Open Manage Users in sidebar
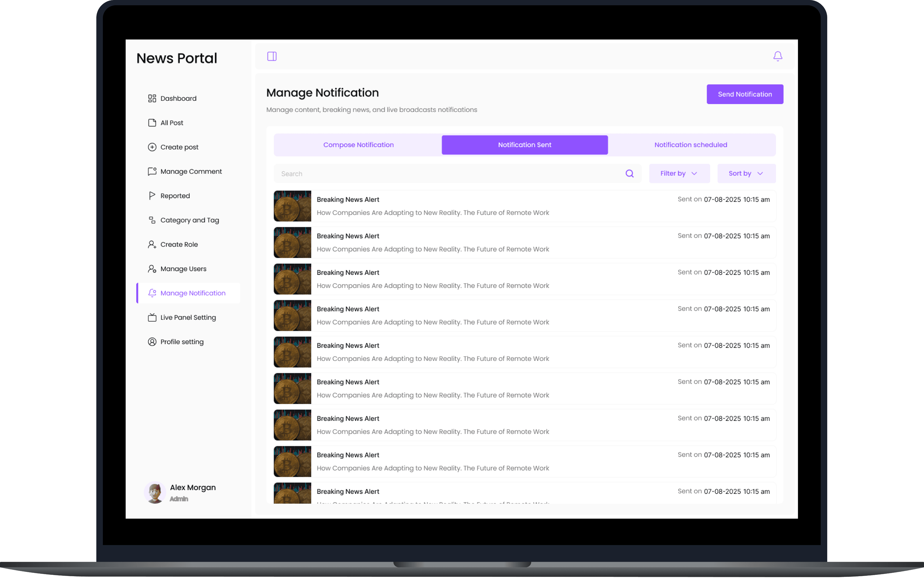 [183, 269]
